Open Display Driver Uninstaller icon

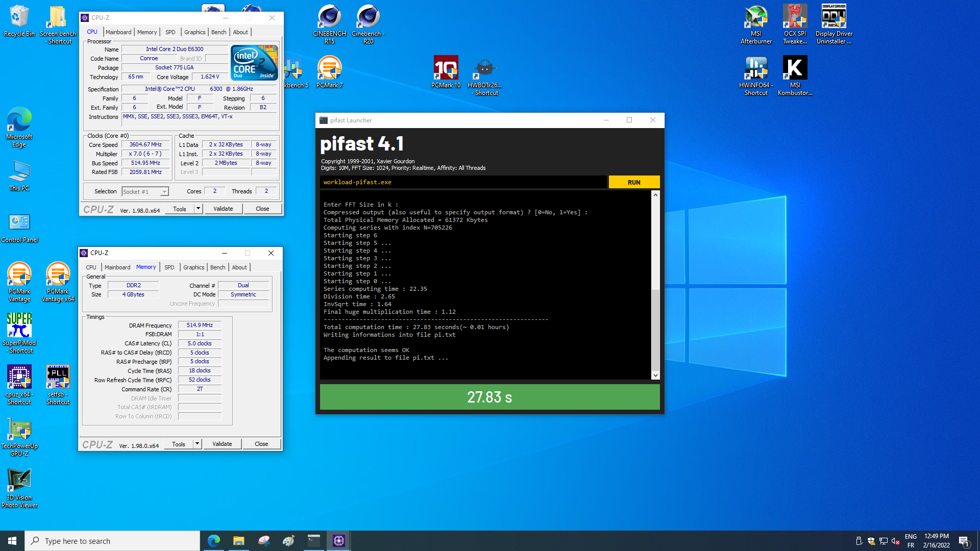click(x=834, y=24)
